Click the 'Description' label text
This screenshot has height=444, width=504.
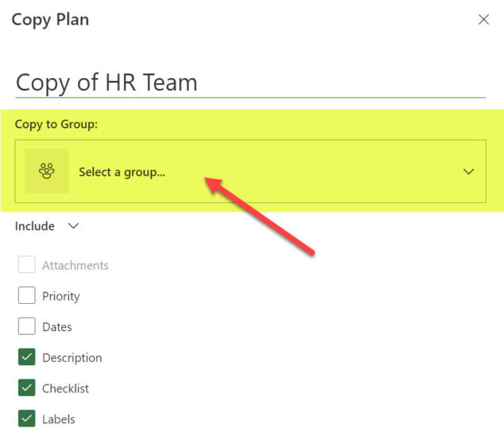[72, 358]
